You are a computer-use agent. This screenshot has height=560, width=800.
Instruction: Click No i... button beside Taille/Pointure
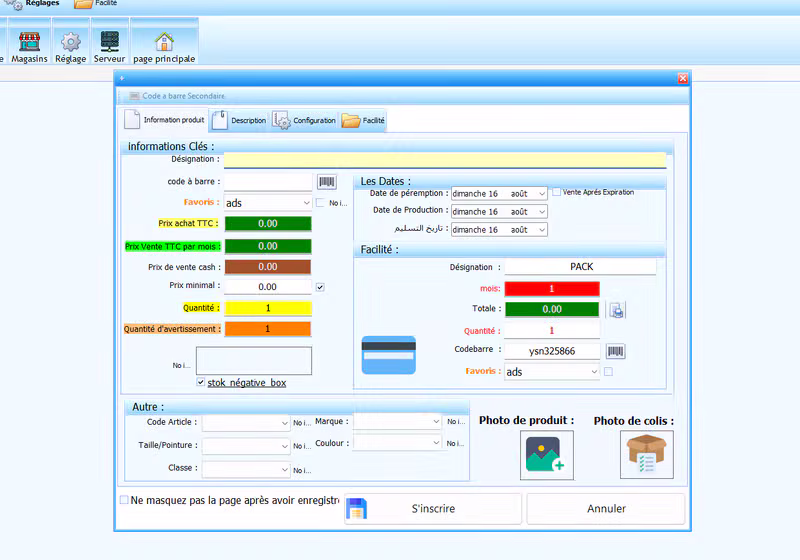[302, 446]
